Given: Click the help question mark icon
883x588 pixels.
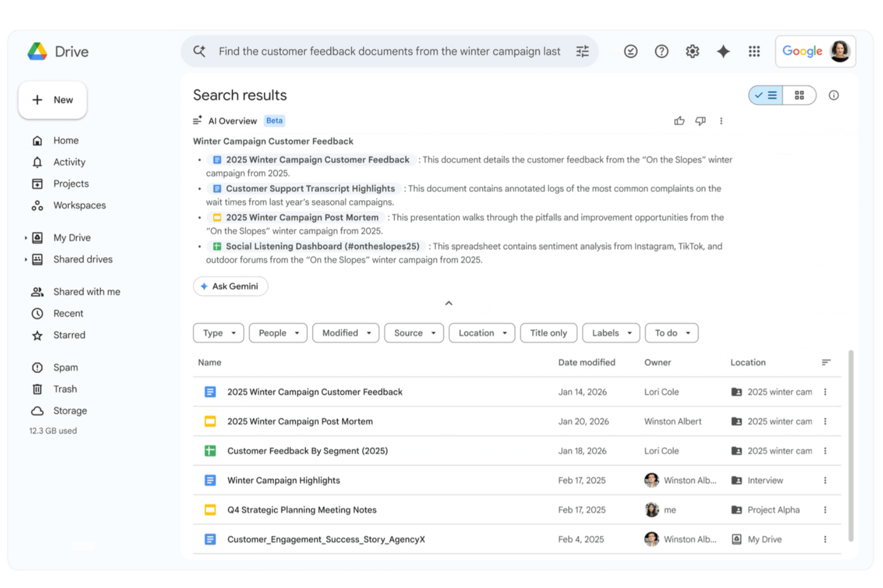Looking at the screenshot, I should point(661,51).
